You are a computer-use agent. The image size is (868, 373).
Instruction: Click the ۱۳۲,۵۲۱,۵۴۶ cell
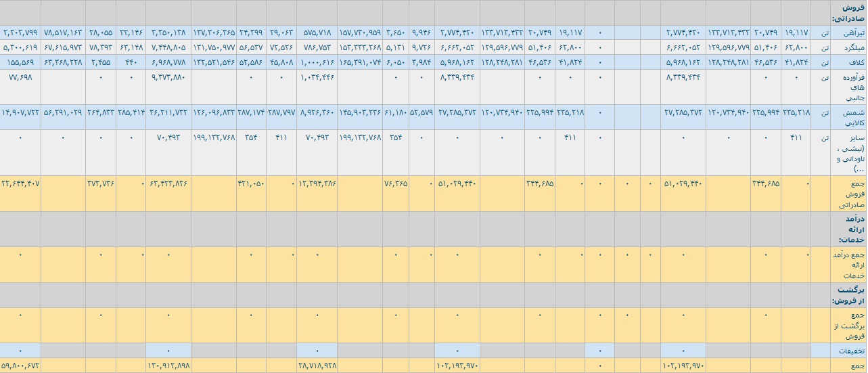(214, 62)
